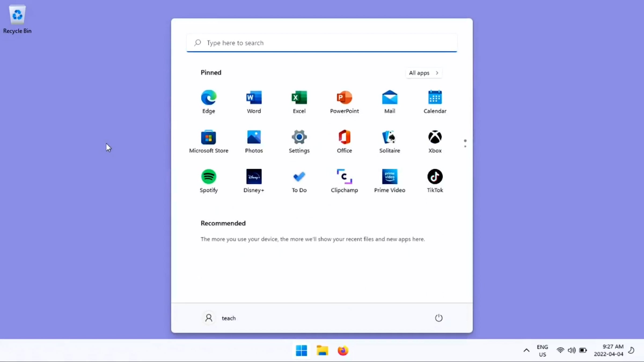Open the Power options button
Viewport: 644px width, 362px height.
[438, 318]
